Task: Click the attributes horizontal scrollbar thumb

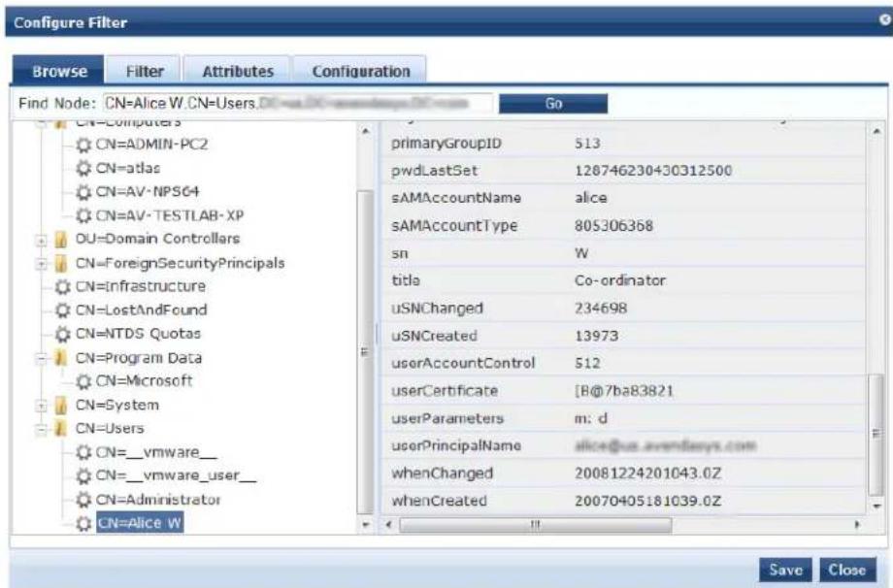Action: (536, 524)
